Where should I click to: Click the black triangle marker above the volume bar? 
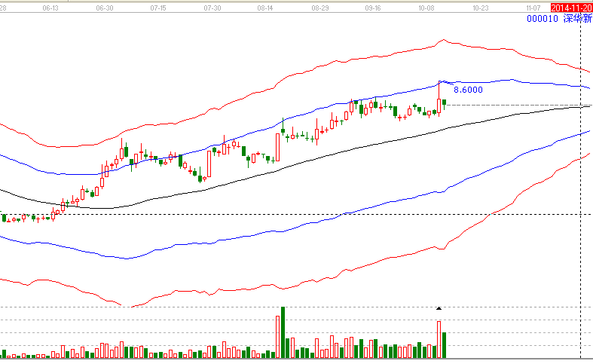pos(439,308)
